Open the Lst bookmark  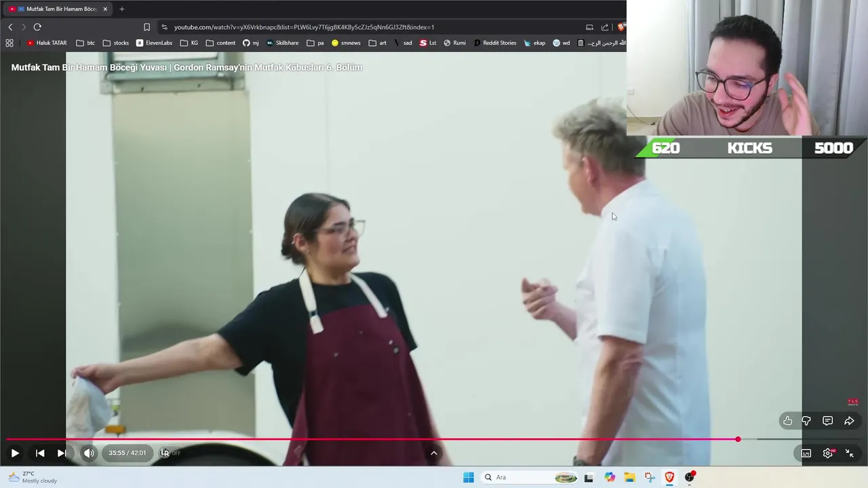(428, 43)
